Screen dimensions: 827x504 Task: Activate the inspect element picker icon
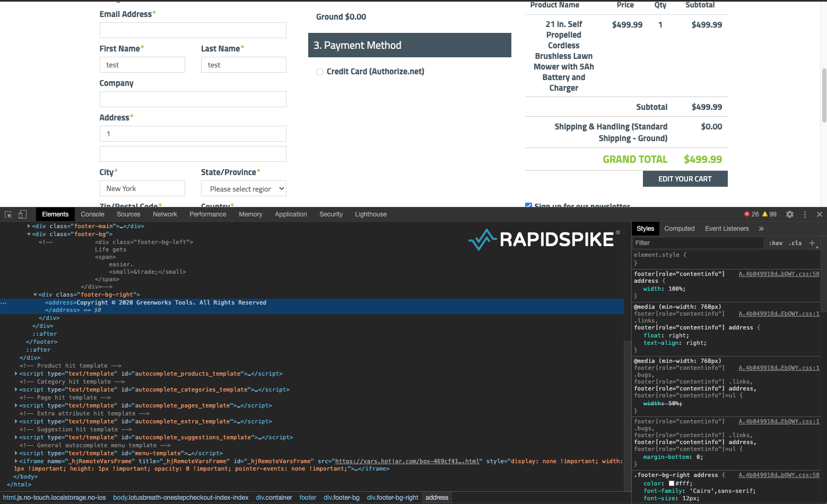8,214
